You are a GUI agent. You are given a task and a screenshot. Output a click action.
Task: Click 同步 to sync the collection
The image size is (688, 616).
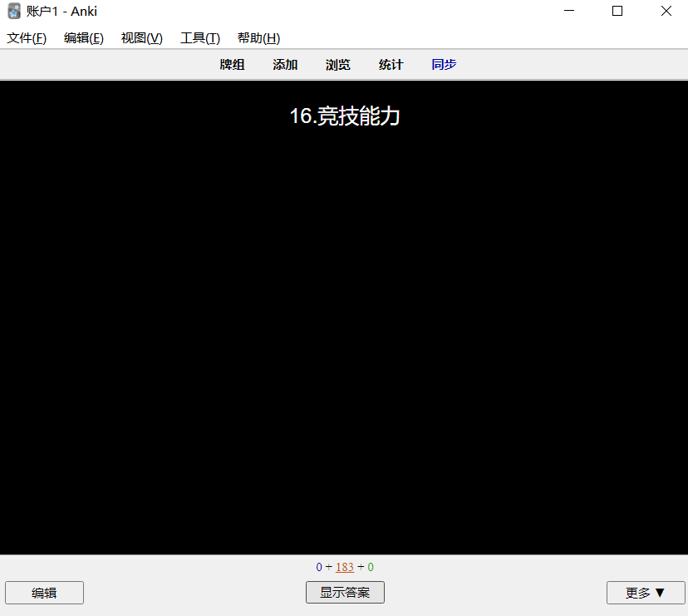tap(444, 65)
